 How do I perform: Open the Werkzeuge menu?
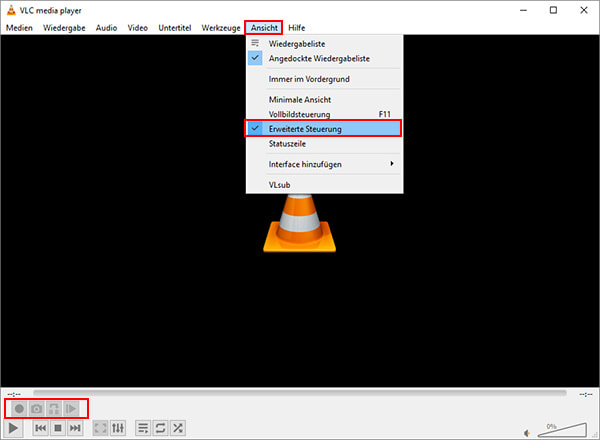click(221, 28)
